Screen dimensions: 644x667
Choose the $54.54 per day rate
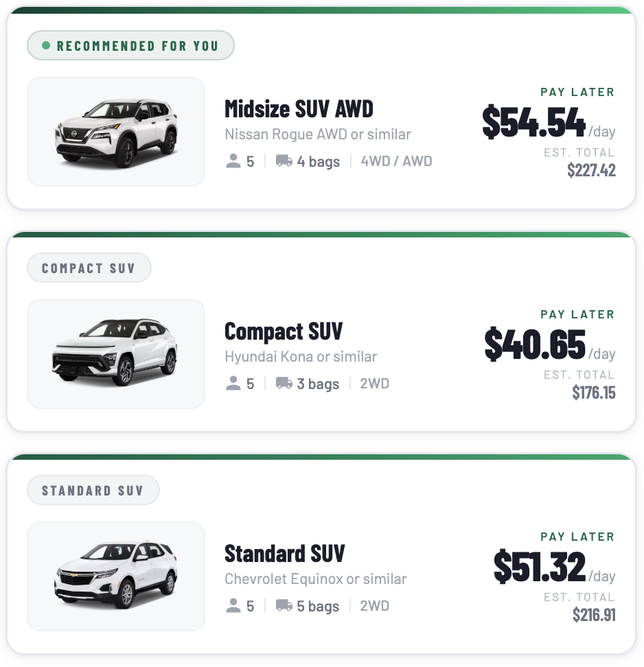coord(533,122)
